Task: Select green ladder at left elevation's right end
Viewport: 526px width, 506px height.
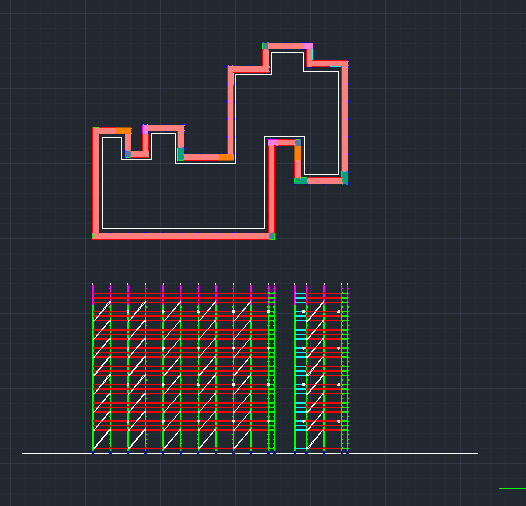Action: pyautogui.click(x=271, y=371)
